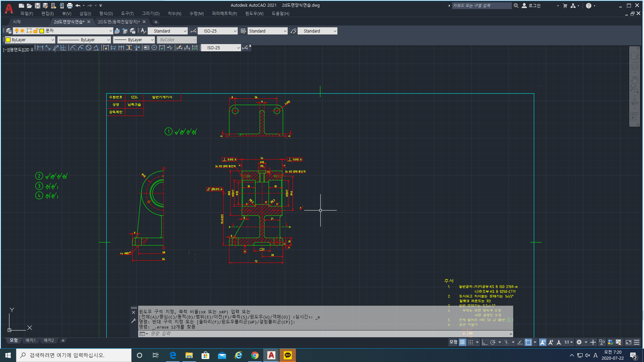The image size is (644, 362).
Task: Toggle object snap tracking
Action: (x=520, y=342)
